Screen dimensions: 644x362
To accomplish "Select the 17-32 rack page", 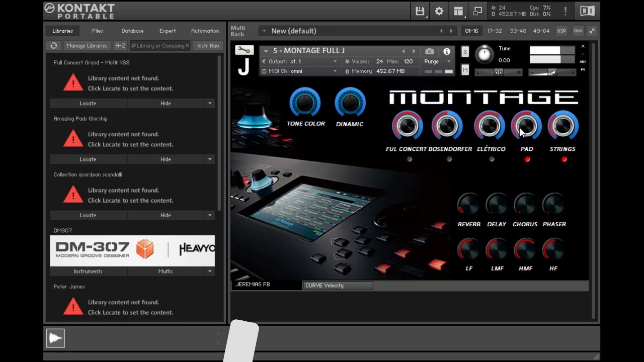I will [x=495, y=31].
